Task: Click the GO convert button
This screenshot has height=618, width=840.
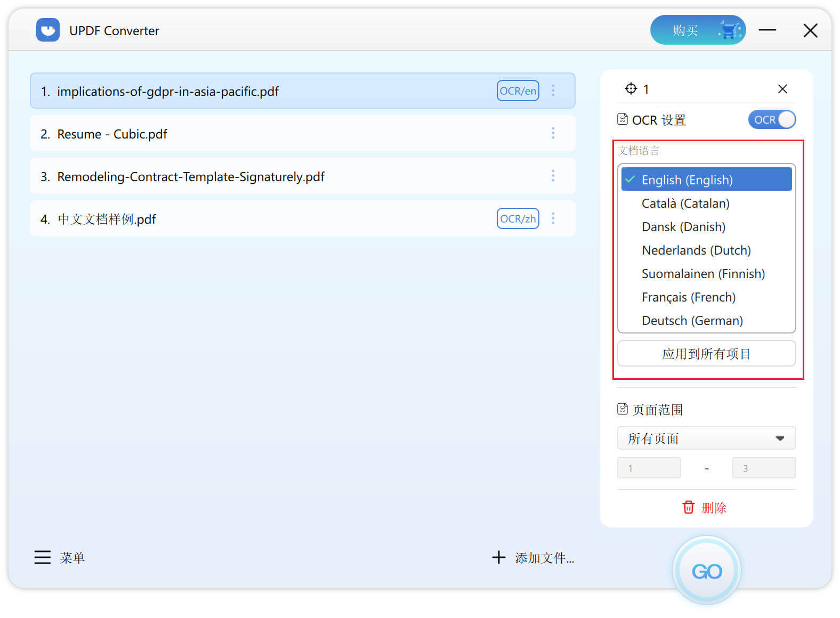Action: [707, 571]
